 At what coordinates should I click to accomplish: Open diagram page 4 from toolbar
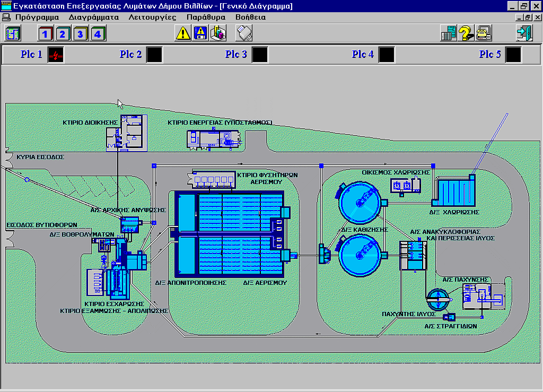[x=98, y=34]
